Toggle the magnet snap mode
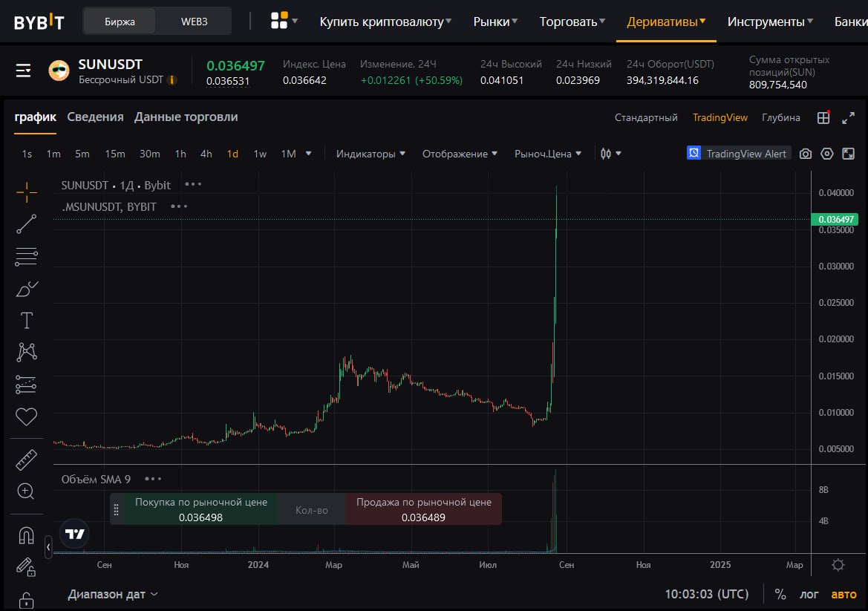The image size is (868, 611). point(26,535)
